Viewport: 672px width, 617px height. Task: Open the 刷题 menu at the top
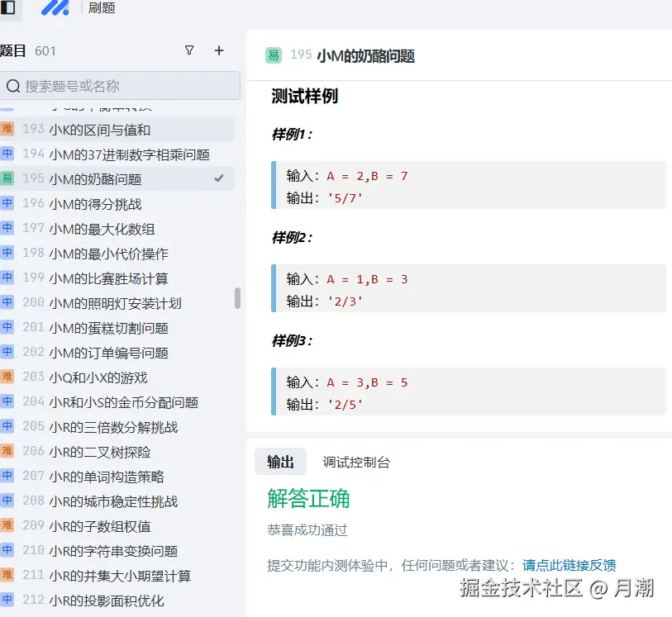(x=102, y=9)
